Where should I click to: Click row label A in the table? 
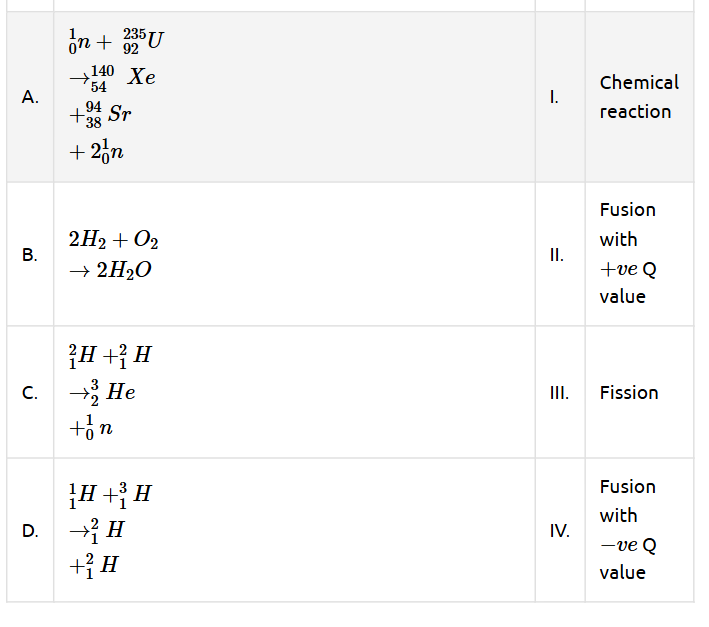[x=30, y=97]
